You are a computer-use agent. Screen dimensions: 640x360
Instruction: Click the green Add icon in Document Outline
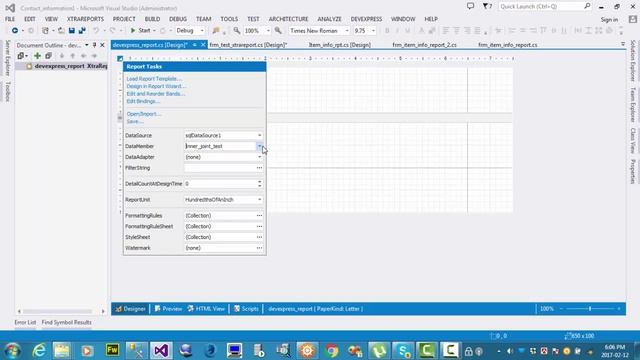(x=37, y=56)
